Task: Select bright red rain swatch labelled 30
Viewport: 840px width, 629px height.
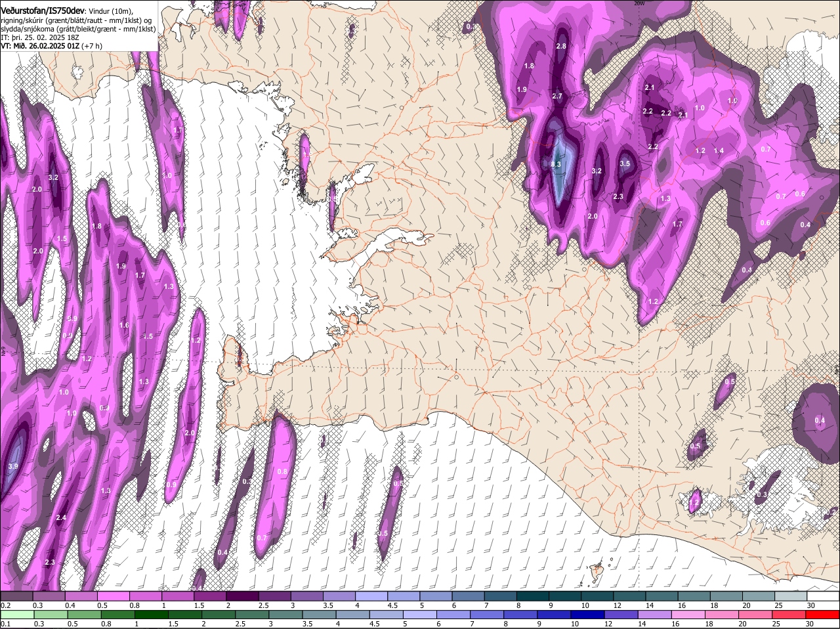Action: coord(823,615)
